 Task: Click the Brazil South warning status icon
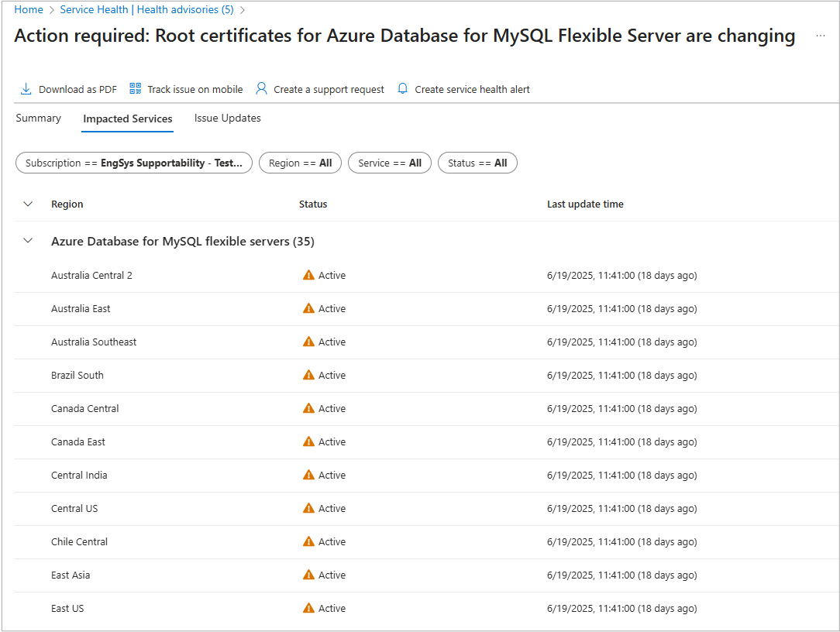308,375
